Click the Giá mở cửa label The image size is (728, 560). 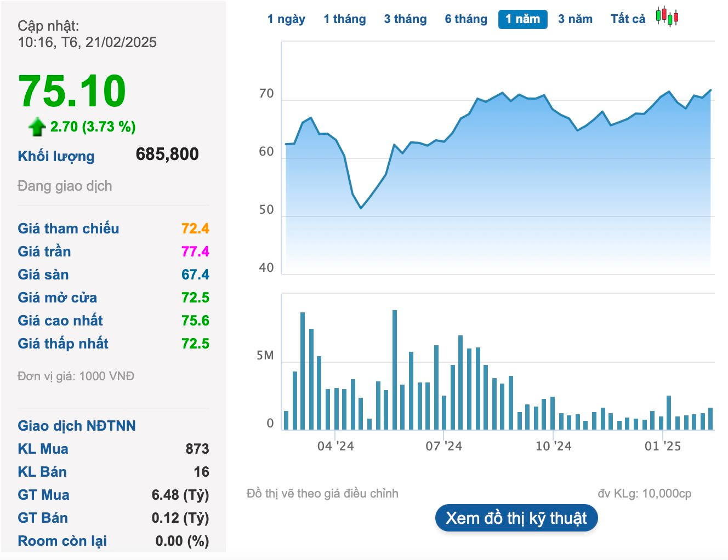[58, 298]
